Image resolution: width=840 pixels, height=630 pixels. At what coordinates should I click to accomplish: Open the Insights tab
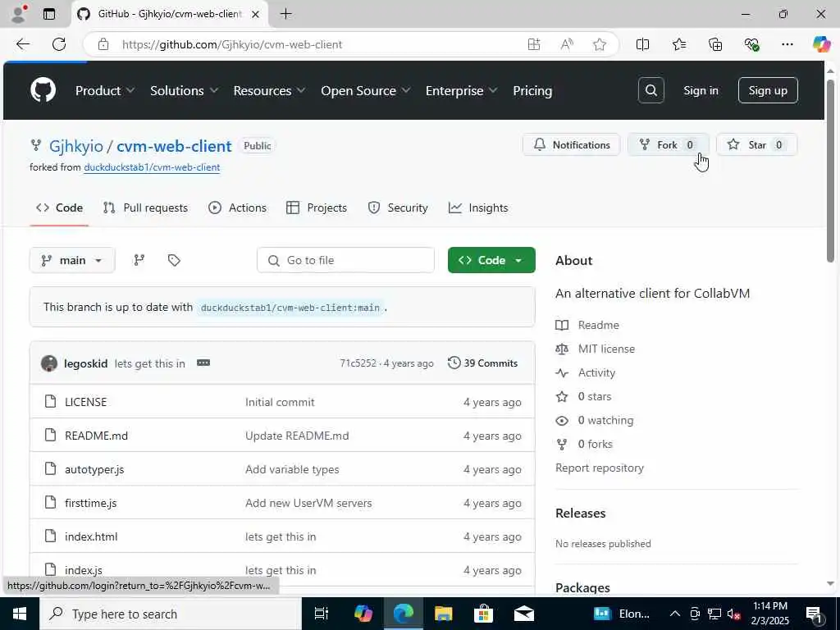pyautogui.click(x=478, y=208)
